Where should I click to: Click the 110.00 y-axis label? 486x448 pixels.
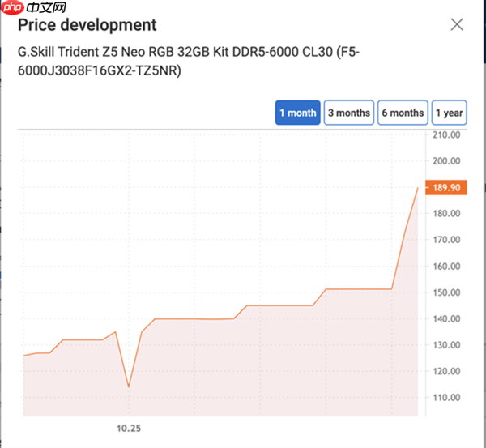click(447, 398)
